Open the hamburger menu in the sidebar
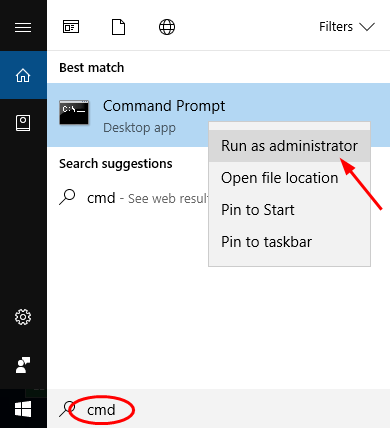The image size is (390, 428). 23,27
